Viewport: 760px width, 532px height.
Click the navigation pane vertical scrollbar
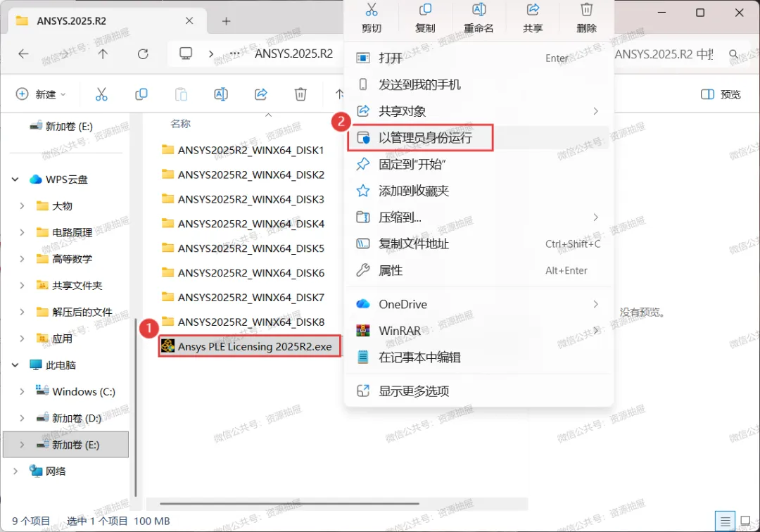pyautogui.click(x=136, y=407)
